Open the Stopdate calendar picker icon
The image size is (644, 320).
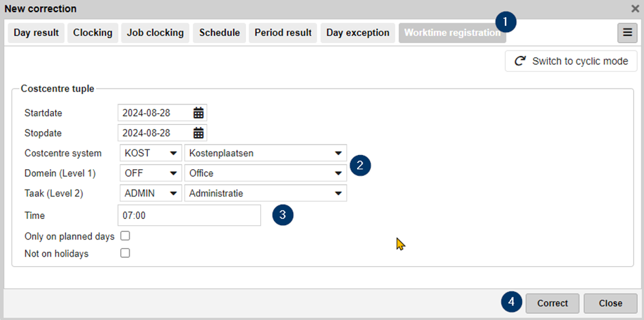pos(198,132)
